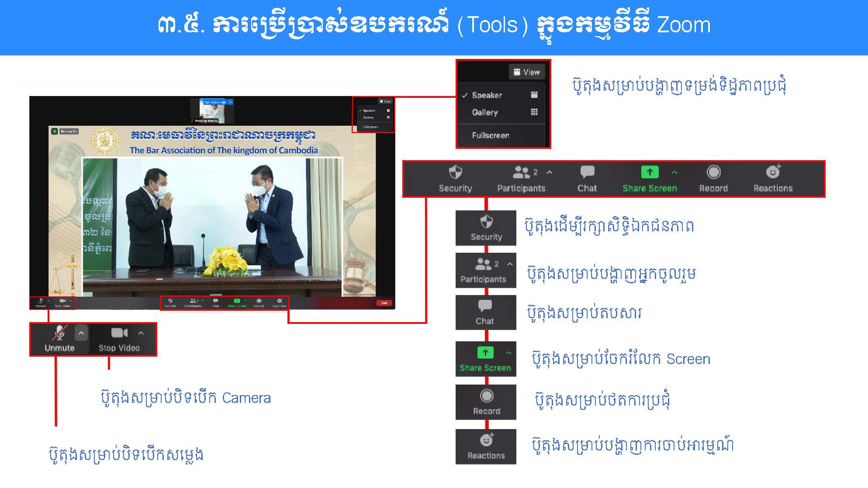The width and height of the screenshot is (868, 488).
Task: Click Share Screen in the small meeting window toolbar
Action: (x=237, y=303)
